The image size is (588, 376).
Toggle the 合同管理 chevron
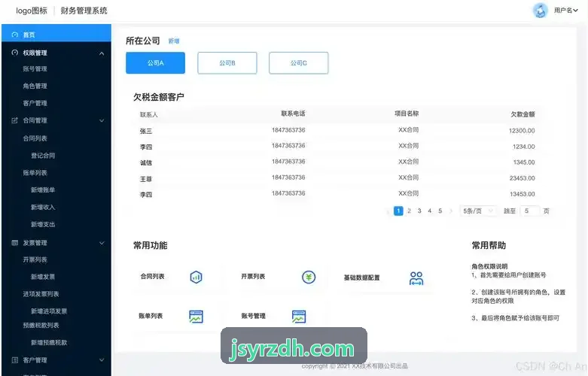click(x=102, y=120)
